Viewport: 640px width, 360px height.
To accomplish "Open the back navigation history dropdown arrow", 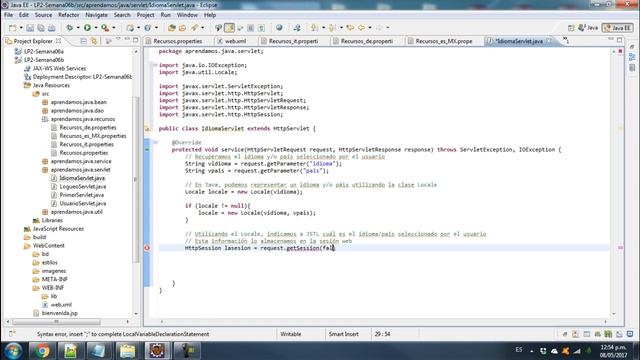I will (370, 28).
